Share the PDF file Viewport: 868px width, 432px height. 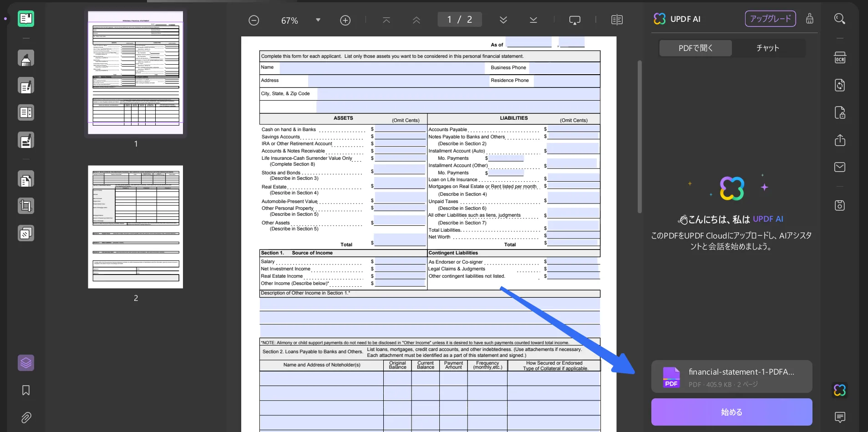point(840,140)
